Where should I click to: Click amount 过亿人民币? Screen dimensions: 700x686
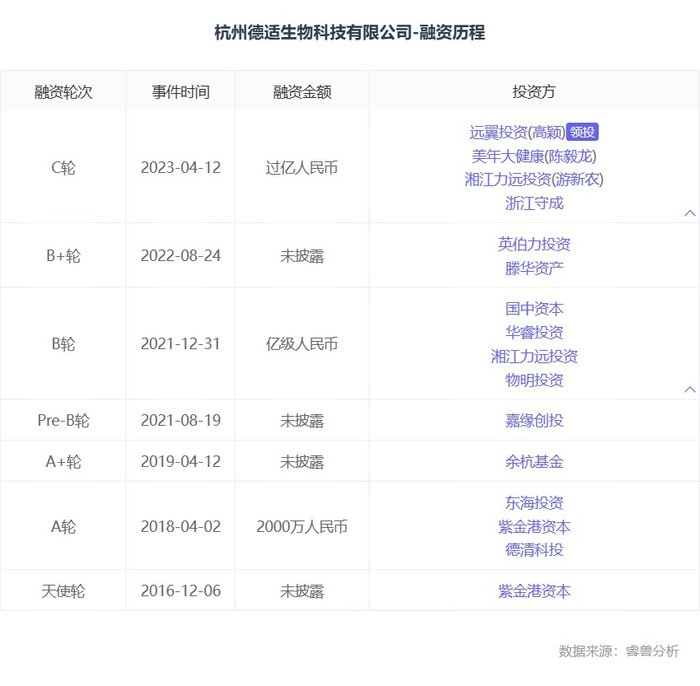pyautogui.click(x=302, y=168)
